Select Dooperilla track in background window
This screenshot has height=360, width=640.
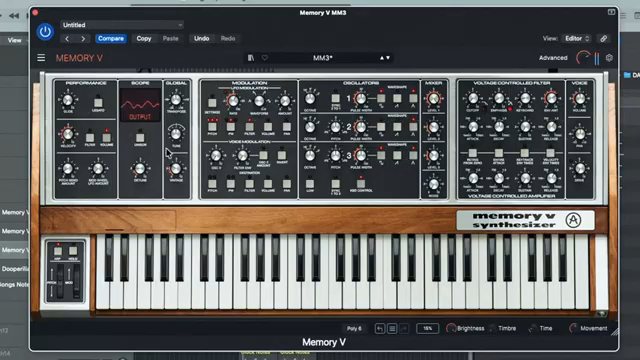15,269
